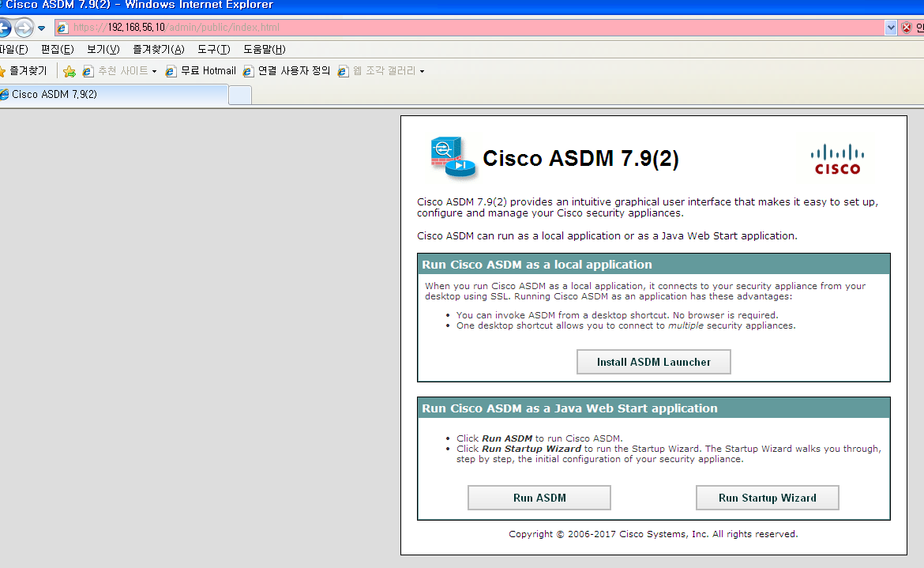The height and width of the screenshot is (568, 924).
Task: Expand the 추천 사이트 dropdown arrow
Action: [154, 71]
